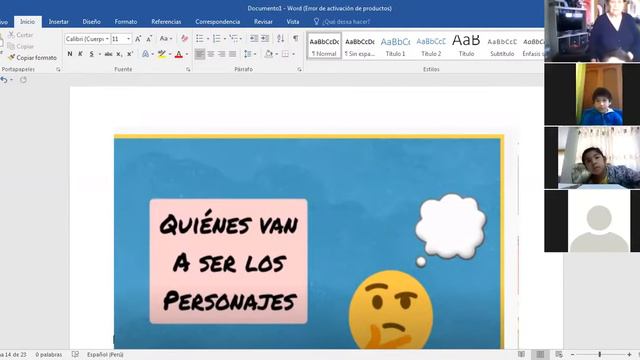Viewport: 640px width, 360px height.
Task: Decrease paragraph indent
Action: pos(254,38)
